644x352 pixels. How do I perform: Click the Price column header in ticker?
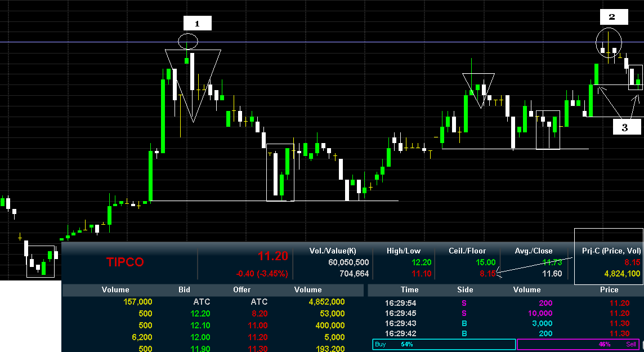[x=609, y=290]
